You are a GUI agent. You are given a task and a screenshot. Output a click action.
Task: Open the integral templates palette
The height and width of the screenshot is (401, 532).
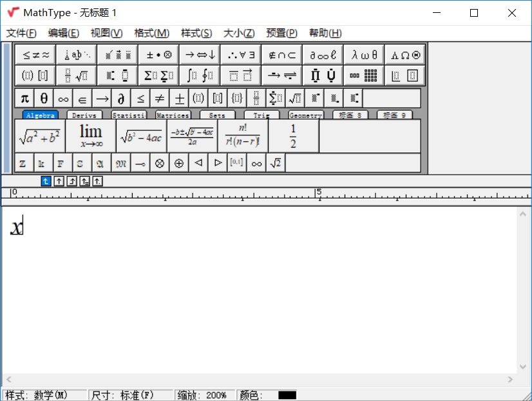pos(199,75)
